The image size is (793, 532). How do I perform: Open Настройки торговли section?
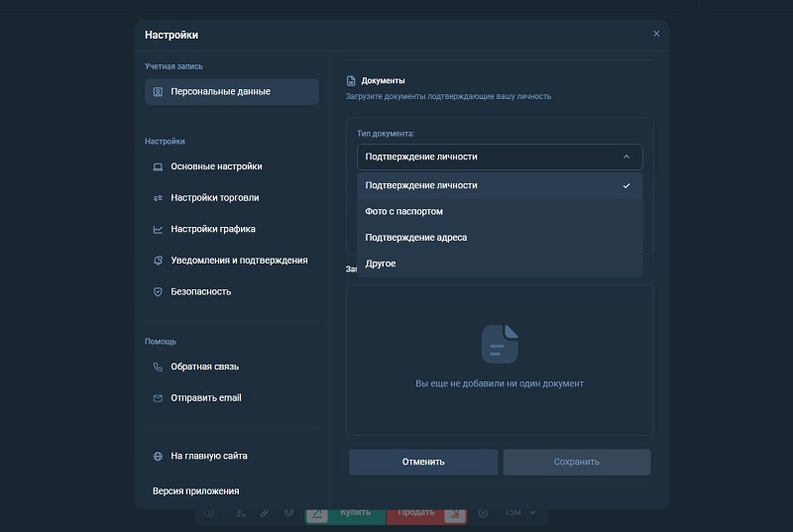tap(214, 198)
